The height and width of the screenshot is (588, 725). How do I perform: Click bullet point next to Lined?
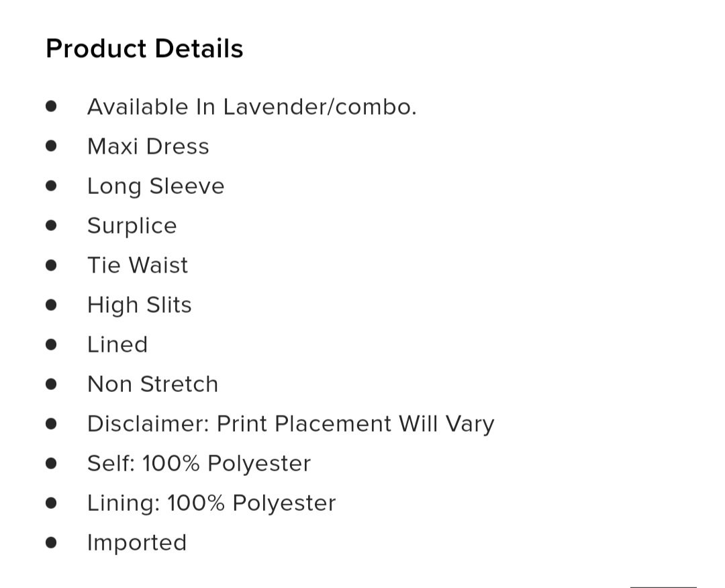click(51, 345)
